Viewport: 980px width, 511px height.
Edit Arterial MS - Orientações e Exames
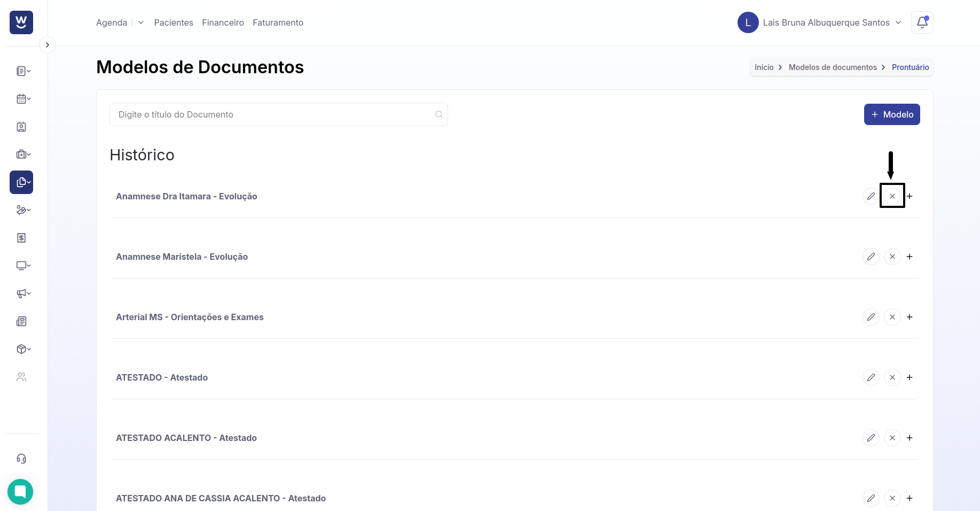pos(871,317)
